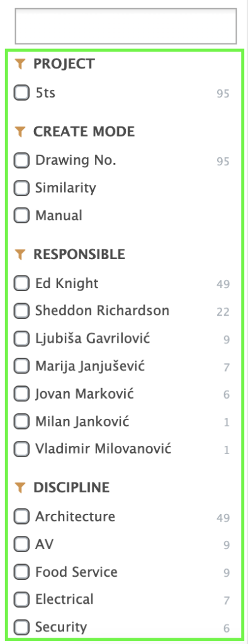Click the PROJECT filter funnel icon
The height and width of the screenshot is (644, 248).
click(20, 64)
